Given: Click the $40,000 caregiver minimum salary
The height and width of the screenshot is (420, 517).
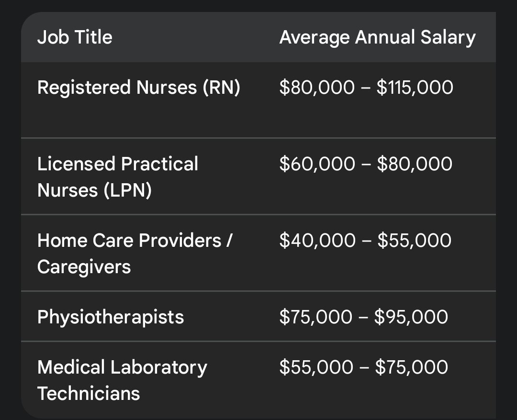Looking at the screenshot, I should click(317, 241).
